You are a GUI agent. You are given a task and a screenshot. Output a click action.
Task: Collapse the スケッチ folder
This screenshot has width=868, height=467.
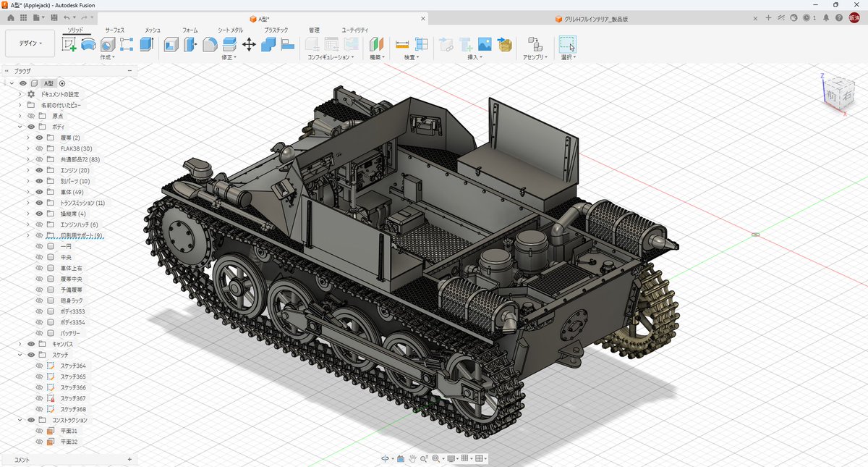(x=20, y=355)
